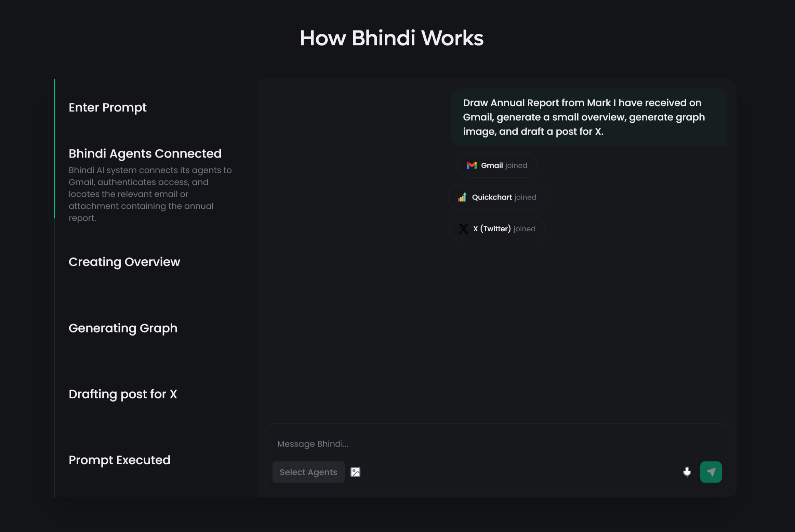
Task: Click the Gmail logo icon
Action: point(472,165)
